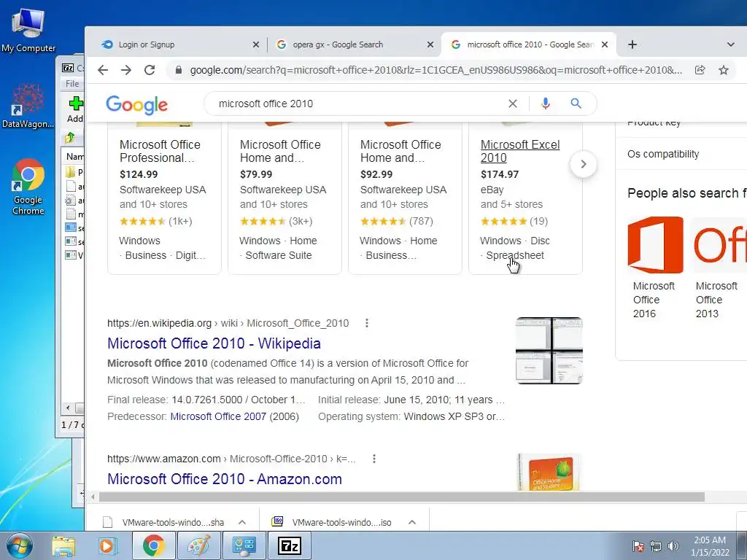Open the Windows Start menu
The height and width of the screenshot is (560, 747).
pyautogui.click(x=20, y=545)
